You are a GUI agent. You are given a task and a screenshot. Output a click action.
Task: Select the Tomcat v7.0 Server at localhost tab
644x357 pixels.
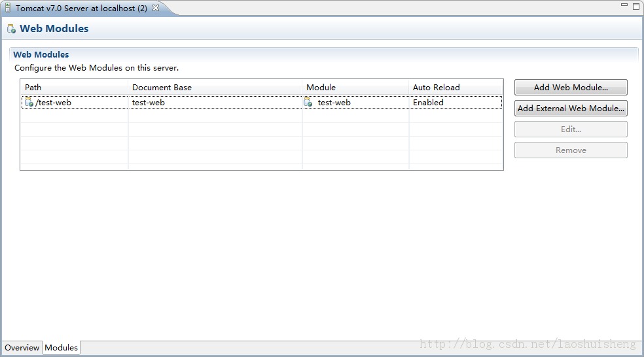(x=81, y=8)
